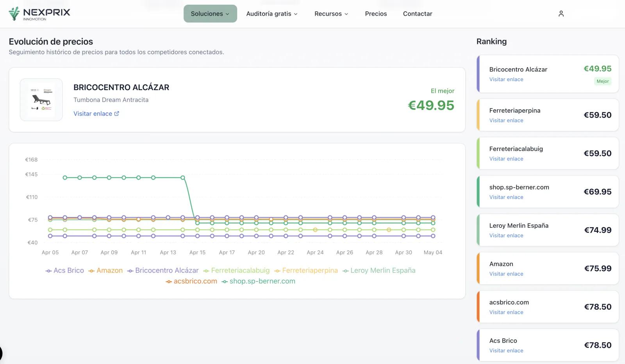Open the user account icon
Screen dimensions: 625x364
click(x=561, y=14)
